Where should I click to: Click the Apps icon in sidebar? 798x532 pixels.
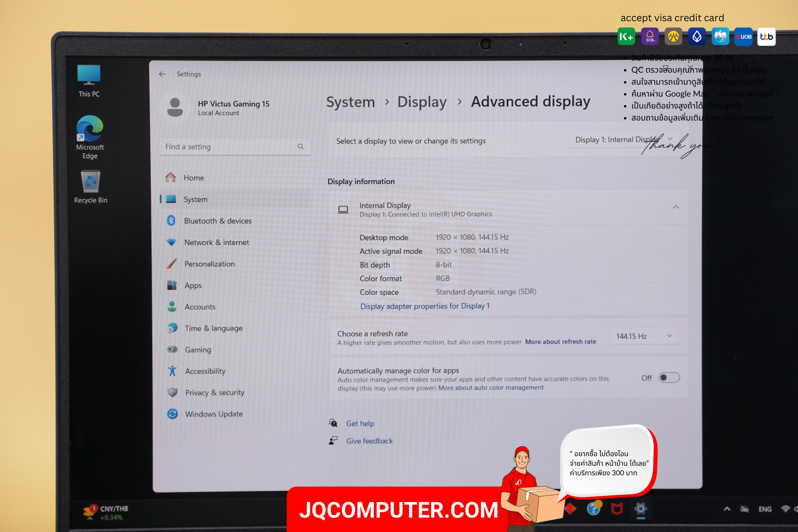click(172, 285)
